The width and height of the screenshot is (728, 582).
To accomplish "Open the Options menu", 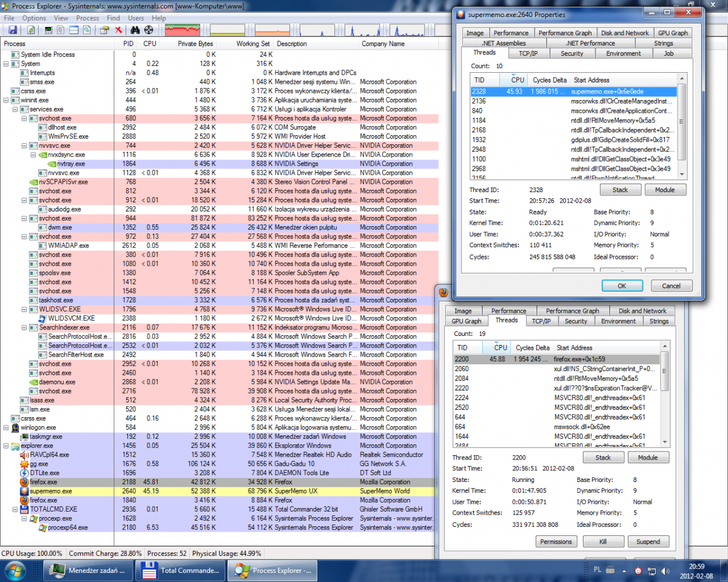I will pos(35,18).
